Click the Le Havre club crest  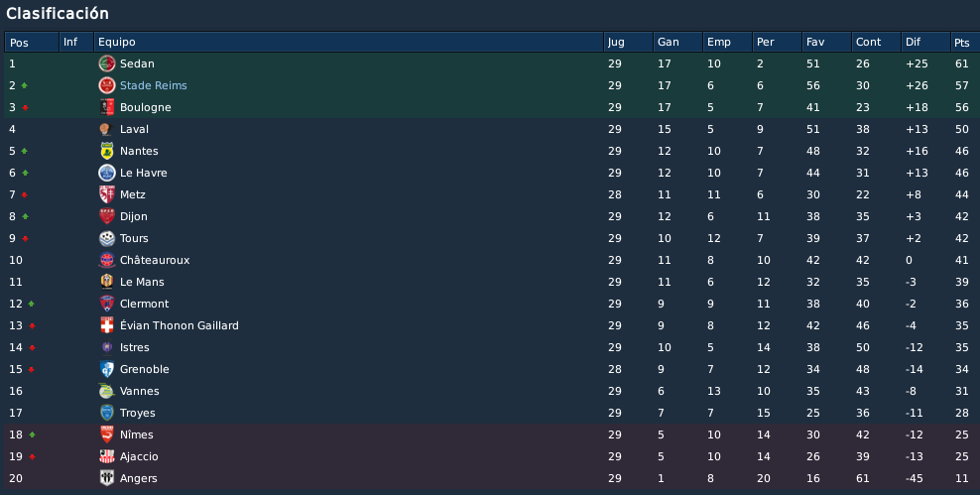tap(107, 173)
